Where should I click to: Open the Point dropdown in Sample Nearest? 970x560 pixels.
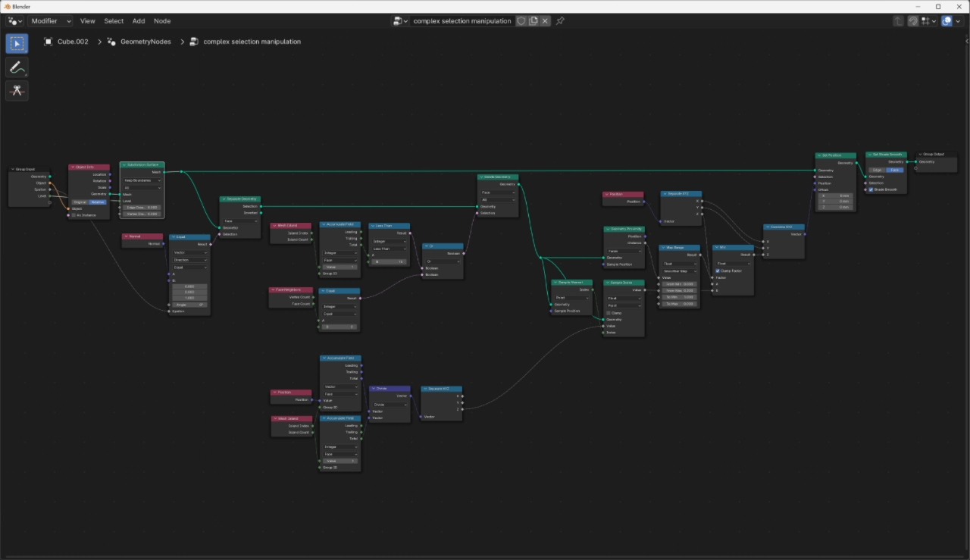572,298
